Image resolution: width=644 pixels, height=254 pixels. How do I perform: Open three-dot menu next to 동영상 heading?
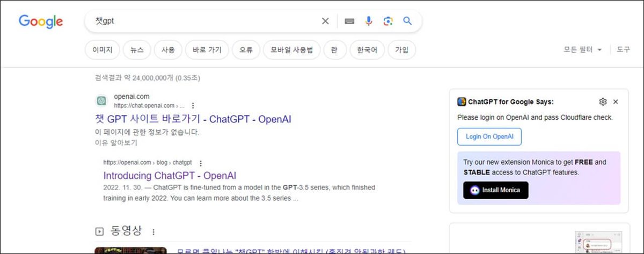153,232
